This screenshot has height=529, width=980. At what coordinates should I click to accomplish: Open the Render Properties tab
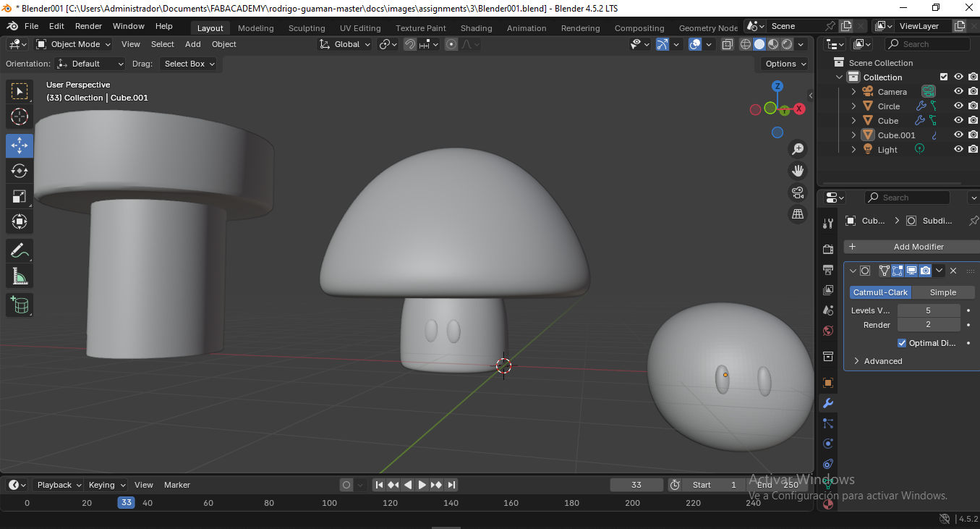pos(827,249)
